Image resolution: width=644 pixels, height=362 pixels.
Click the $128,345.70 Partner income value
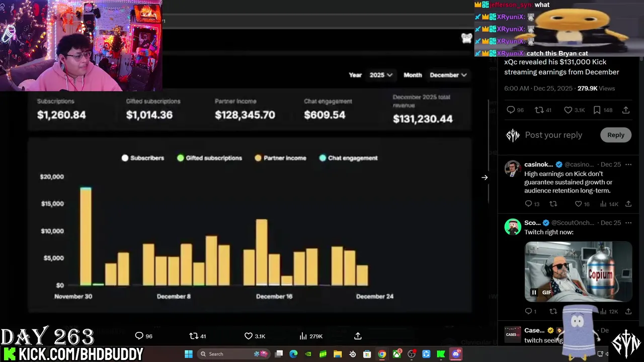[245, 115]
